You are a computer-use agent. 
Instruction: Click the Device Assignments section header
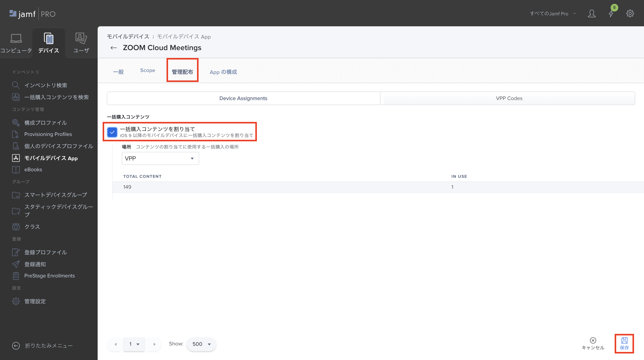tap(243, 98)
